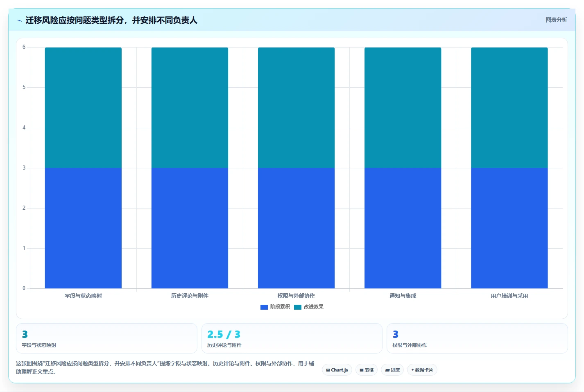Click the teal bar segment for 通知与集成
Screen dimensions: 584x392
click(403, 108)
